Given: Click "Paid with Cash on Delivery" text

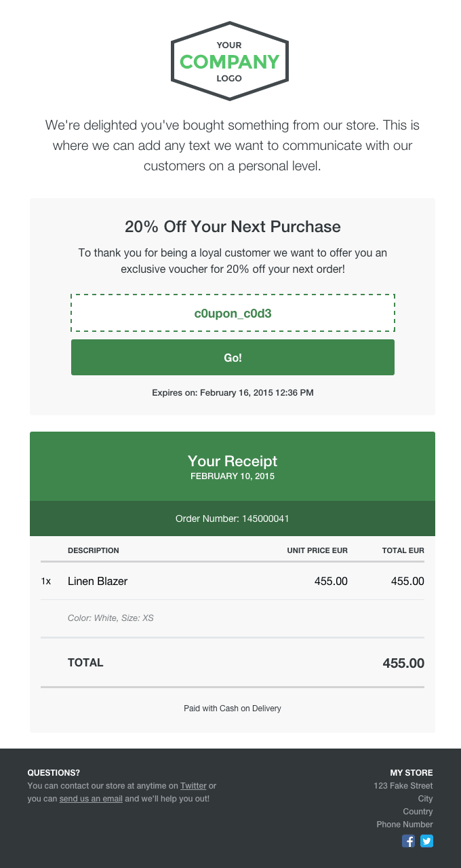Looking at the screenshot, I should point(233,709).
